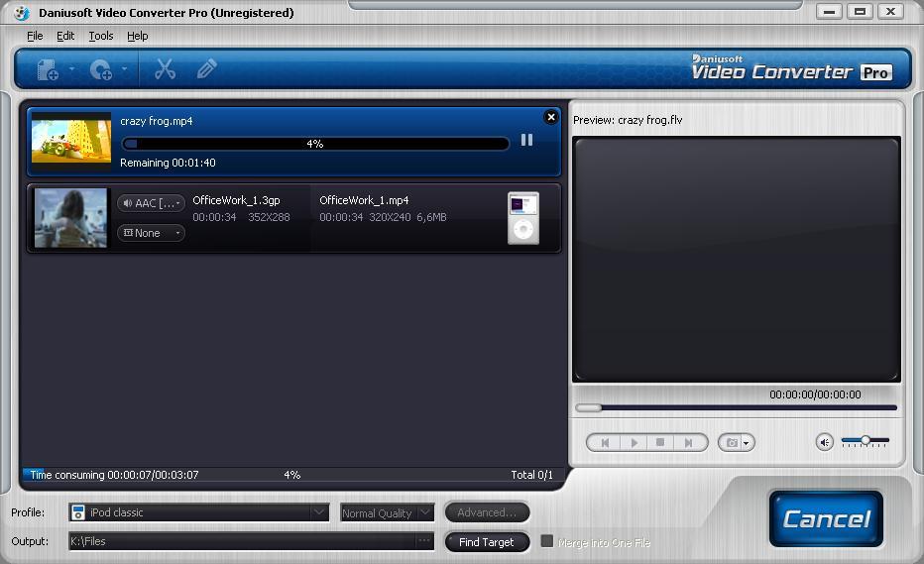Click the 00:00:00/00:00:00 preview time
The height and width of the screenshot is (564, 924).
pos(815,395)
